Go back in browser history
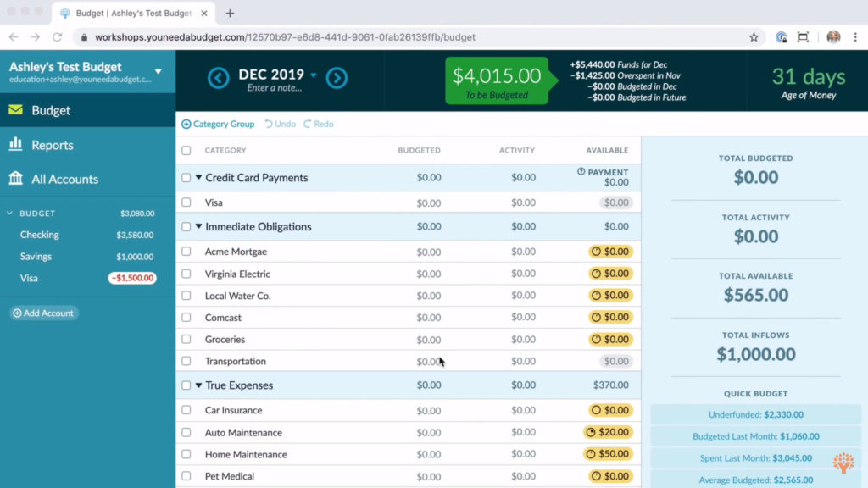The height and width of the screenshot is (488, 868). coord(14,37)
